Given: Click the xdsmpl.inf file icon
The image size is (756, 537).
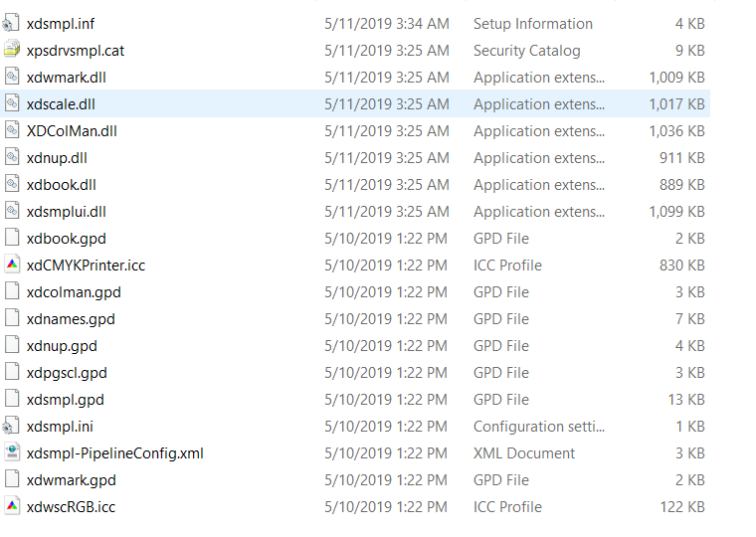Looking at the screenshot, I should point(12,23).
